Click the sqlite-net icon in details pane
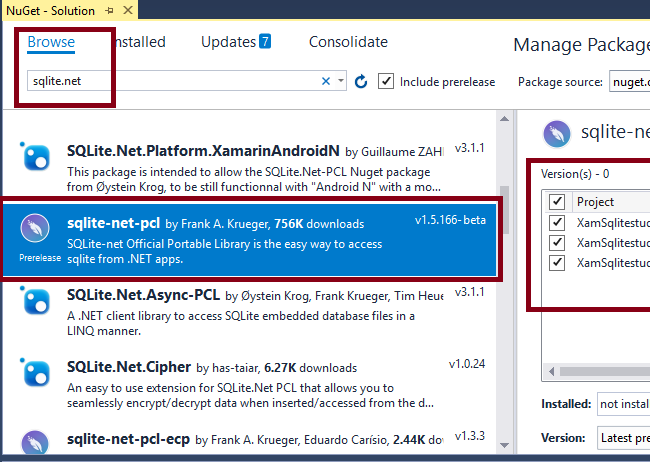650x462 pixels. tap(556, 133)
